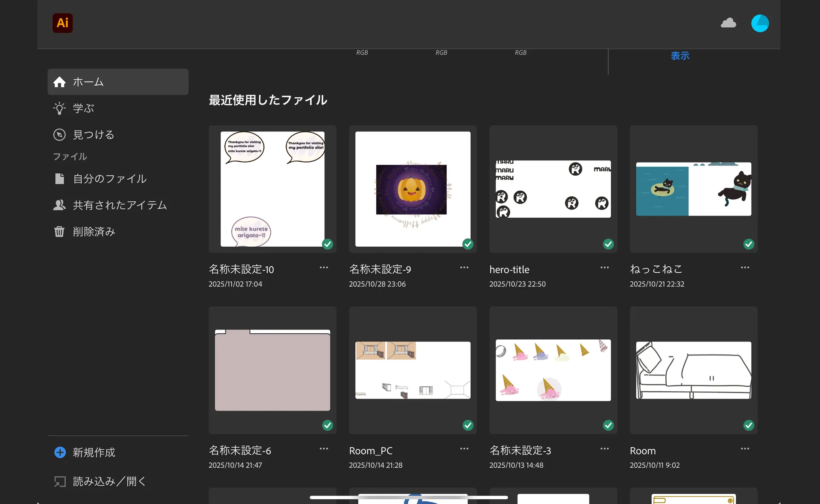Open the options menu for 名称未設定-10
The image size is (820, 504).
click(x=323, y=268)
